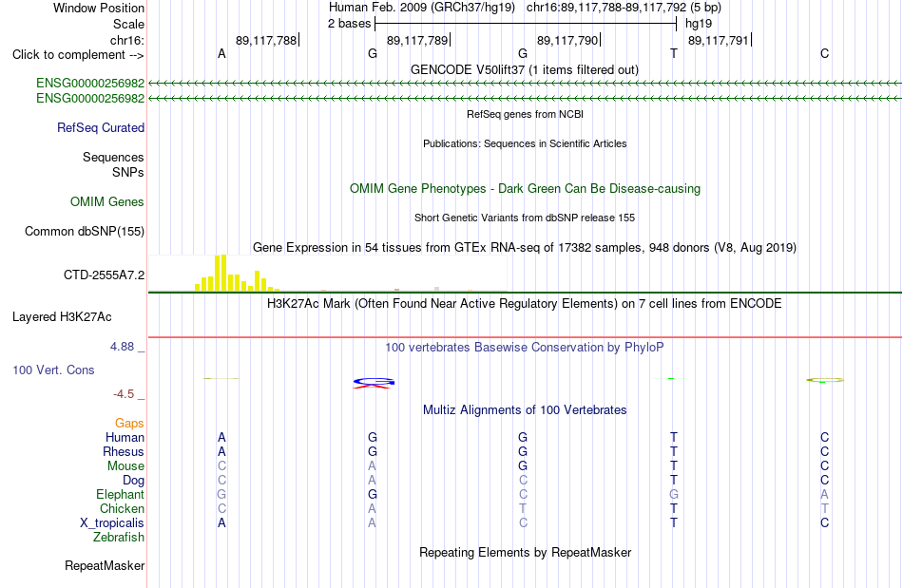Click 'Publications: Sequences in Scientific Articles' title
This screenshot has width=903, height=588.
(x=525, y=143)
